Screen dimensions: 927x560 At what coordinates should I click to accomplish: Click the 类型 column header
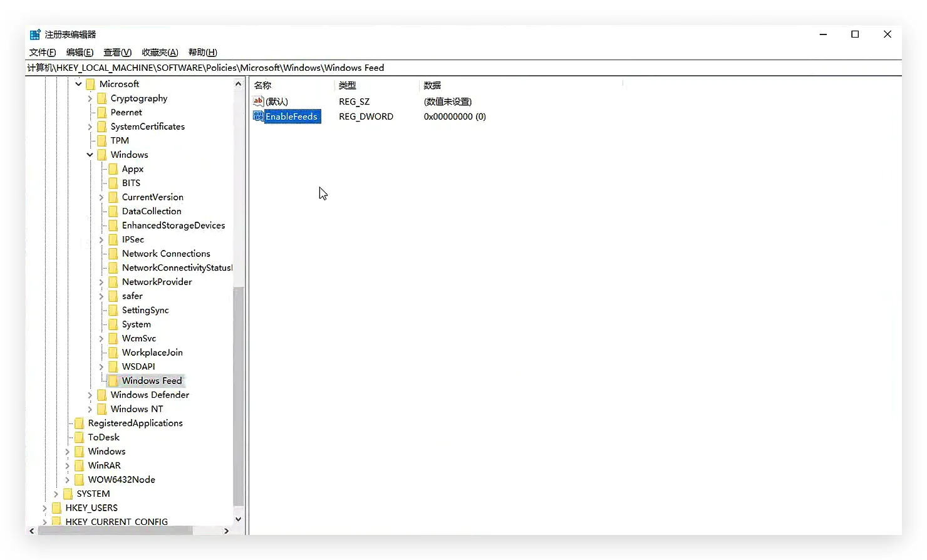click(x=376, y=85)
